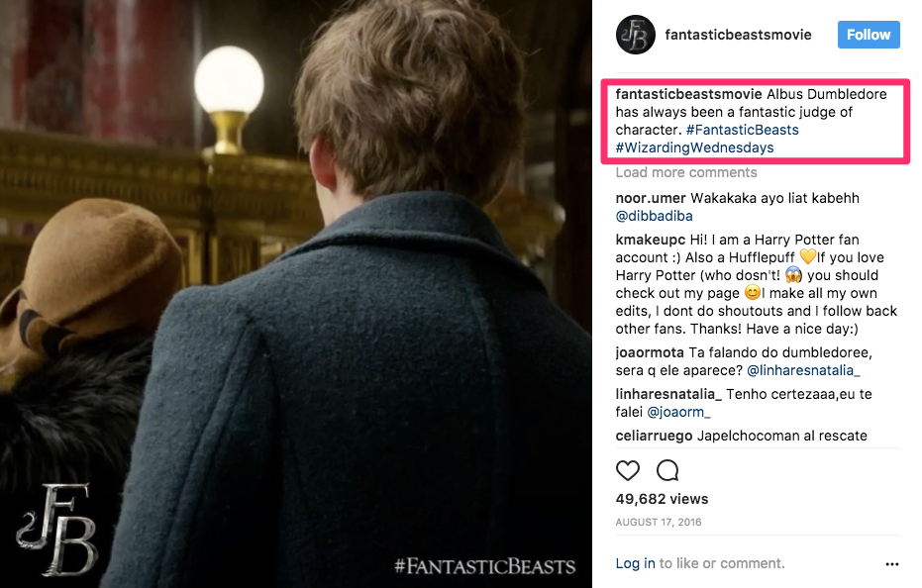Open the #FantasticBeasts hashtag link
This screenshot has height=588, width=922.
pos(742,130)
